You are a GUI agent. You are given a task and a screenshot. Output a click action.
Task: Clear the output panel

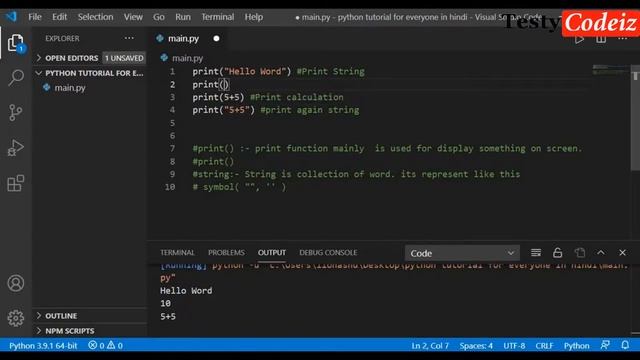[x=536, y=253]
